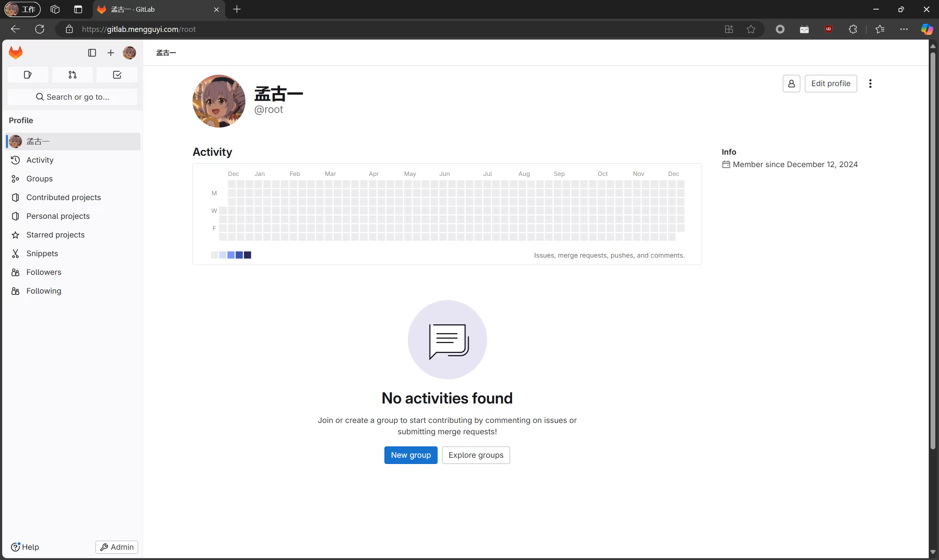Open the Help menu

[x=25, y=547]
